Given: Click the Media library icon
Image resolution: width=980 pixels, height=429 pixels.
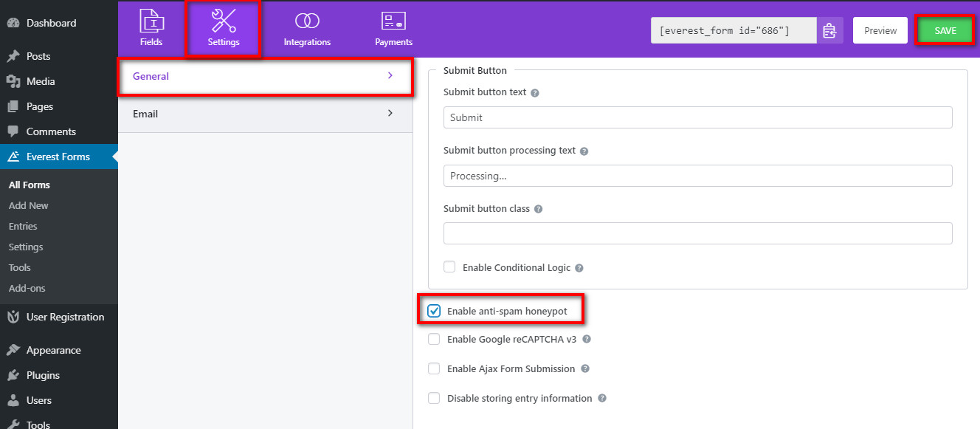Looking at the screenshot, I should click(x=13, y=81).
